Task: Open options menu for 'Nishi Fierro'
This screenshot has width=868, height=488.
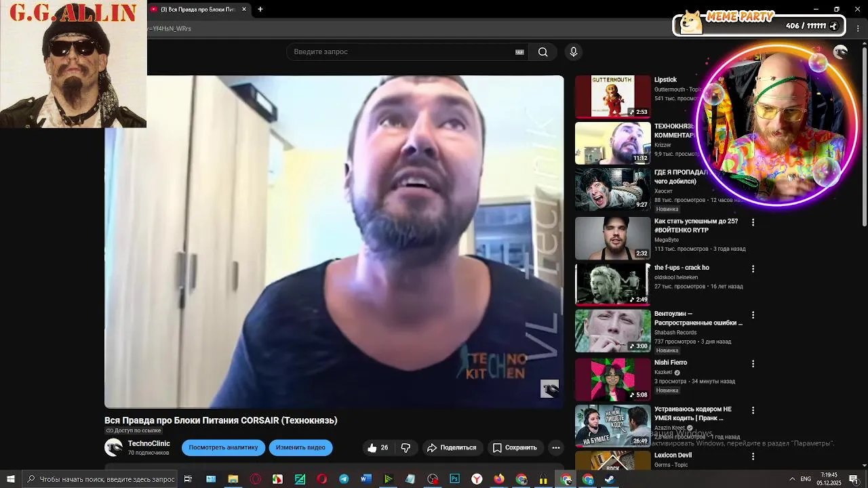Action: click(x=752, y=364)
